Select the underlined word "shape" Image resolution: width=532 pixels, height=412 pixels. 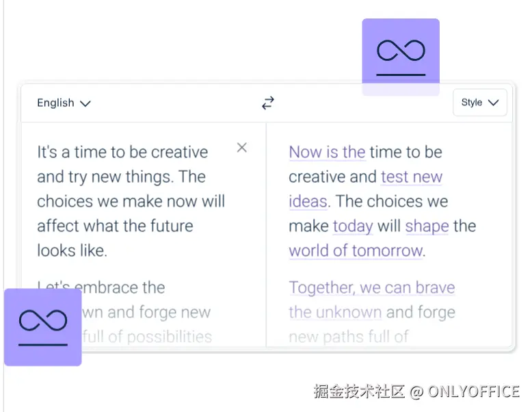pyautogui.click(x=427, y=227)
